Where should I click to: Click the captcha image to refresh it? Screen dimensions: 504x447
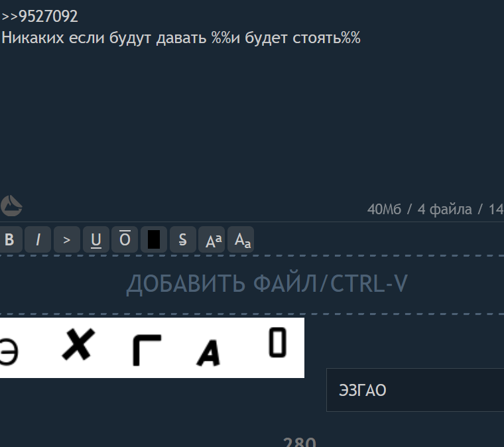click(x=152, y=348)
